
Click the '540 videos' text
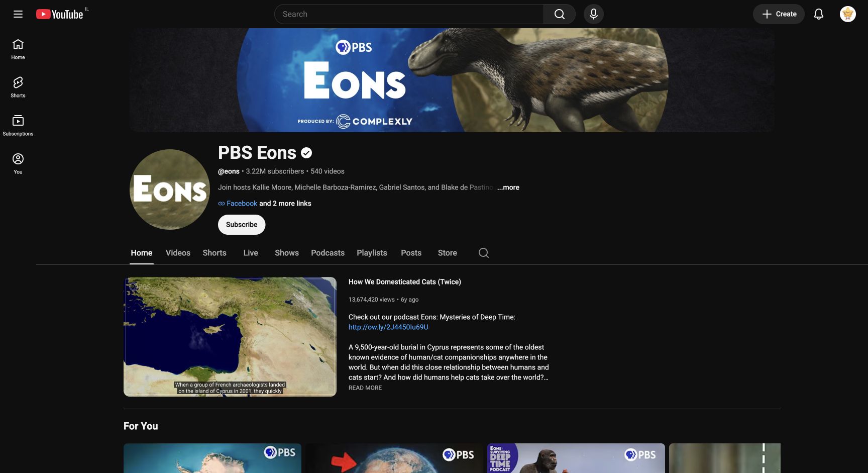(x=328, y=171)
